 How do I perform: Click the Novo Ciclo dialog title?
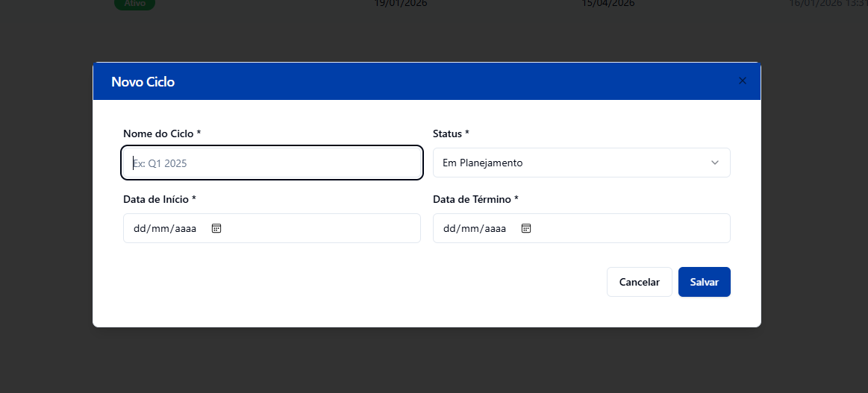pyautogui.click(x=143, y=82)
